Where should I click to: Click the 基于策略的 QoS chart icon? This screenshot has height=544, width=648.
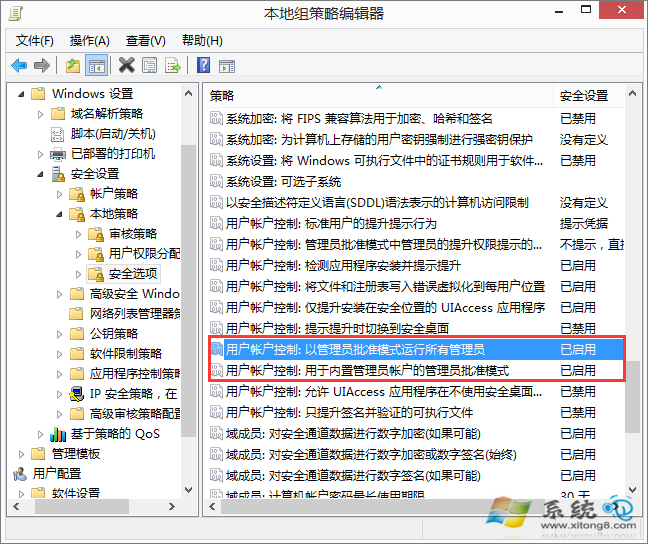coord(58,434)
